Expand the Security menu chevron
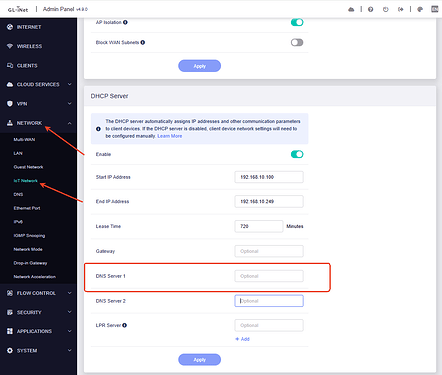This screenshot has width=442, height=375. pyautogui.click(x=70, y=312)
